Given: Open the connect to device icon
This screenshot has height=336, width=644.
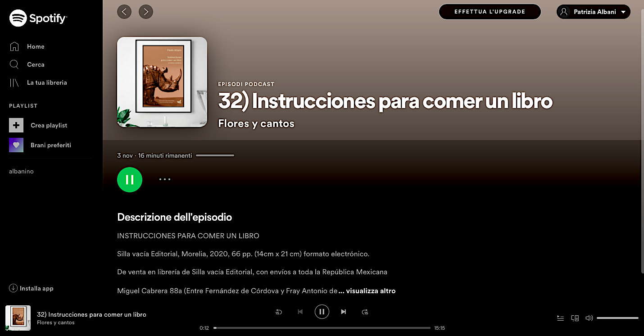Looking at the screenshot, I should tap(575, 318).
